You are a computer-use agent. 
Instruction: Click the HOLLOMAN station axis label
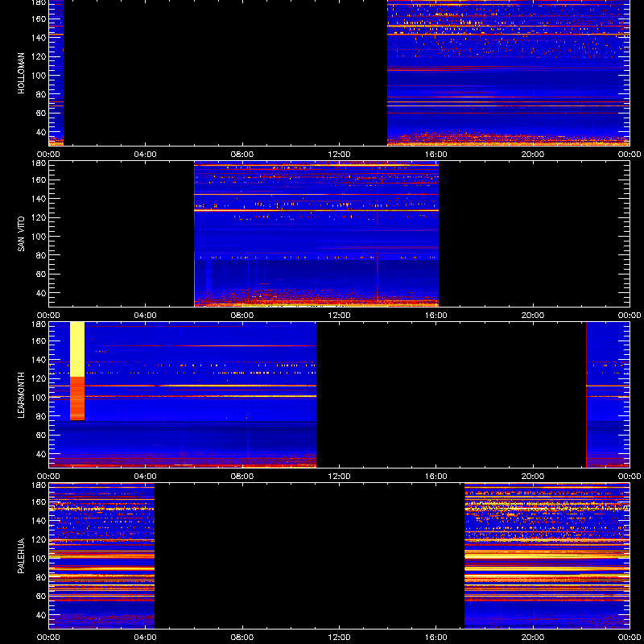(x=21, y=73)
